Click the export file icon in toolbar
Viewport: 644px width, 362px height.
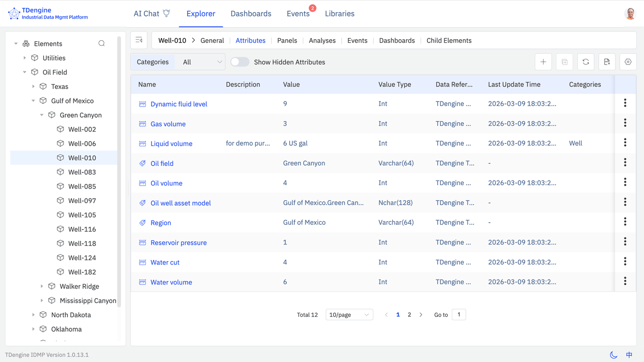pos(607,62)
